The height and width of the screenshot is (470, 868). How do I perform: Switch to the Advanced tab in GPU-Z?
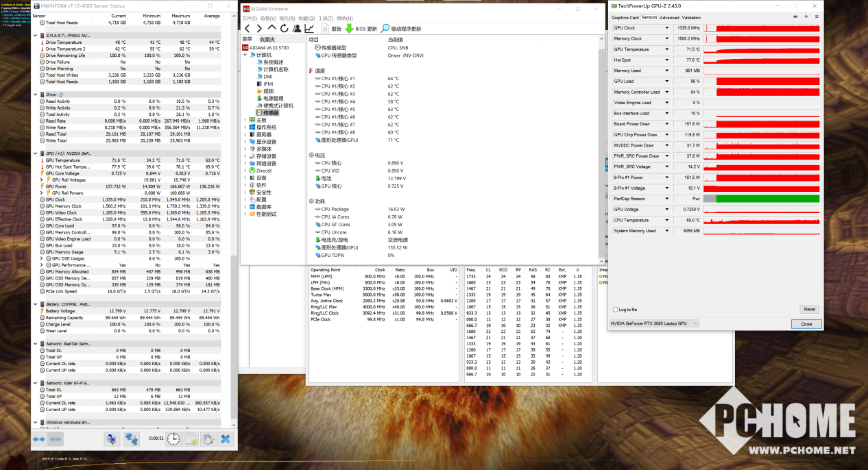pyautogui.click(x=670, y=18)
